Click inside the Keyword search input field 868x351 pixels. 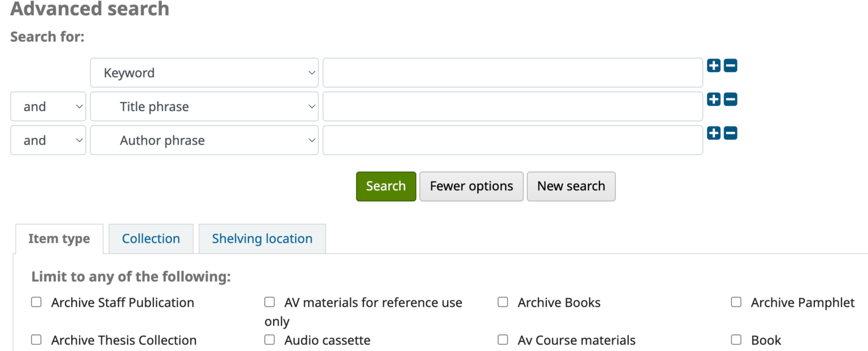coord(512,72)
